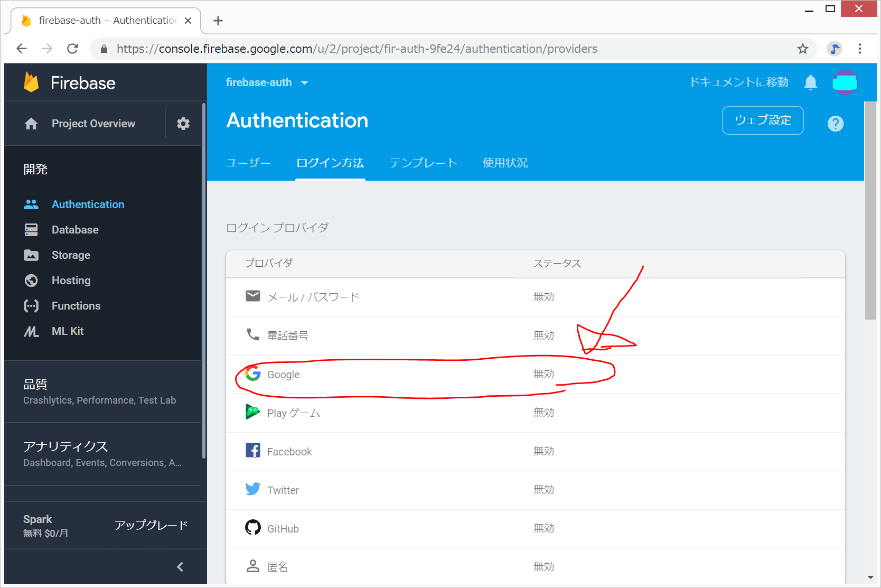
Task: Bookmark page with star icon
Action: point(802,49)
